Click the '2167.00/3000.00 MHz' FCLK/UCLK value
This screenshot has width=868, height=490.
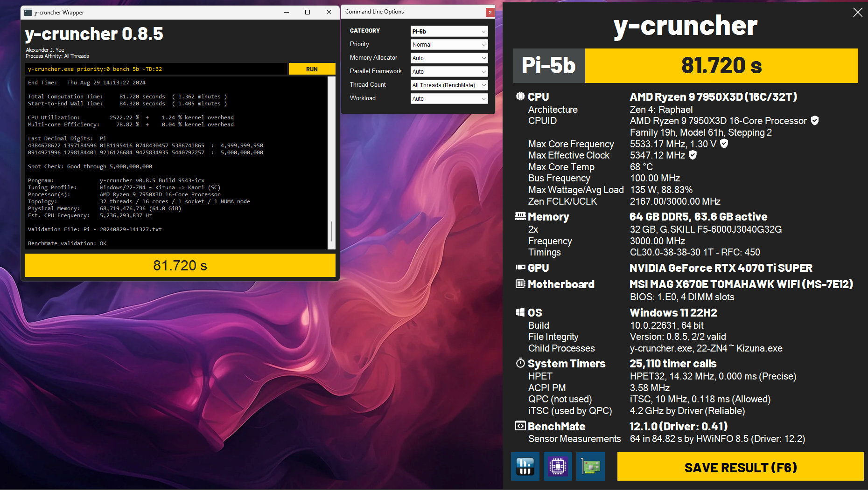675,201
